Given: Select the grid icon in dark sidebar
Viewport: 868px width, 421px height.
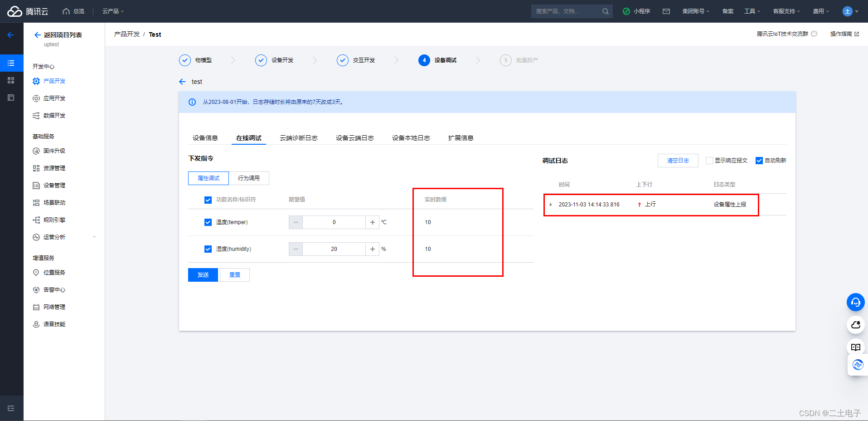Looking at the screenshot, I should pos(11,80).
